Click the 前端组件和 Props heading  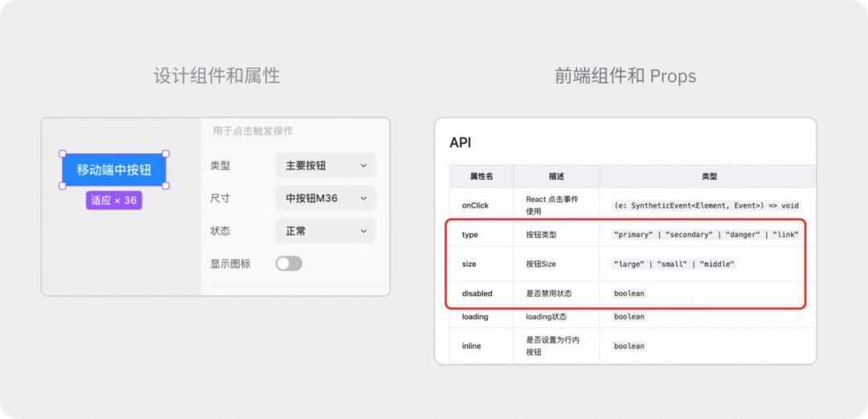(x=625, y=76)
